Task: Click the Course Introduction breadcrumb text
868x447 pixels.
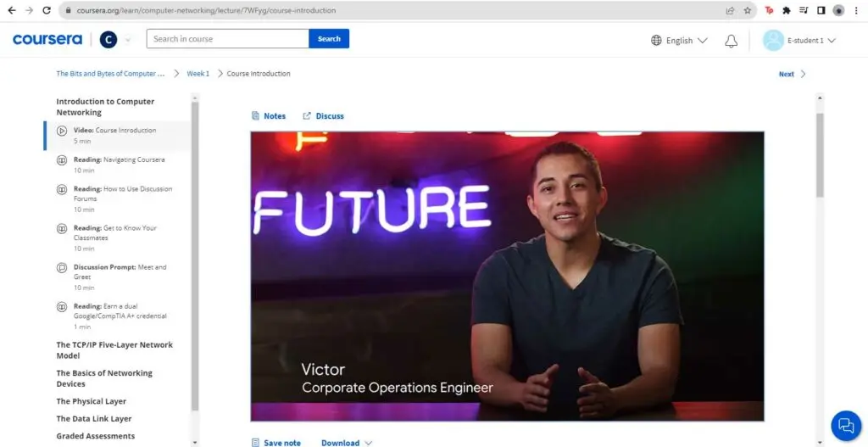Action: pyautogui.click(x=259, y=74)
